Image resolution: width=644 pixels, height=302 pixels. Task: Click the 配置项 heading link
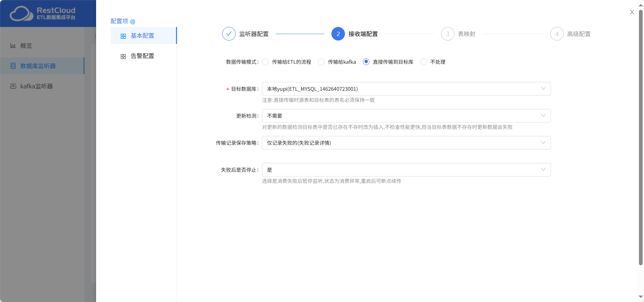[119, 21]
